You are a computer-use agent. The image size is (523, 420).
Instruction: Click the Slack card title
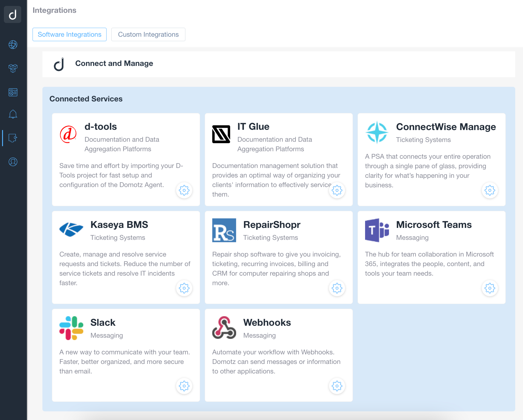click(x=103, y=322)
